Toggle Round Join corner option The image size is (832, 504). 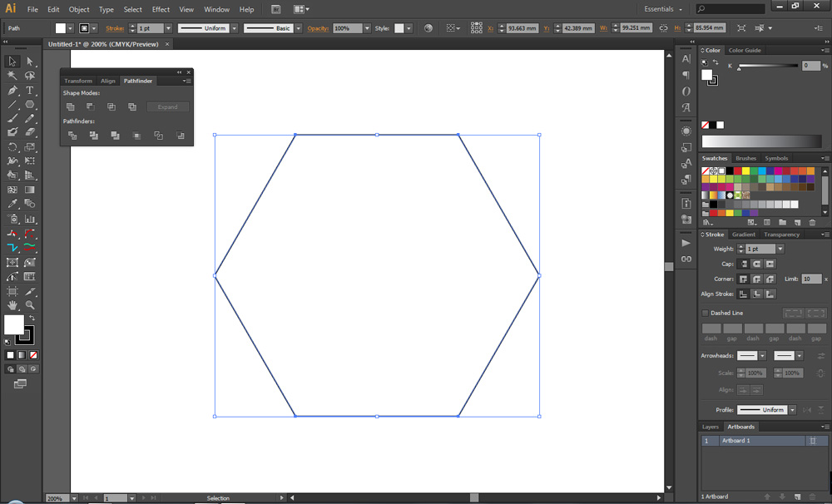click(x=756, y=279)
